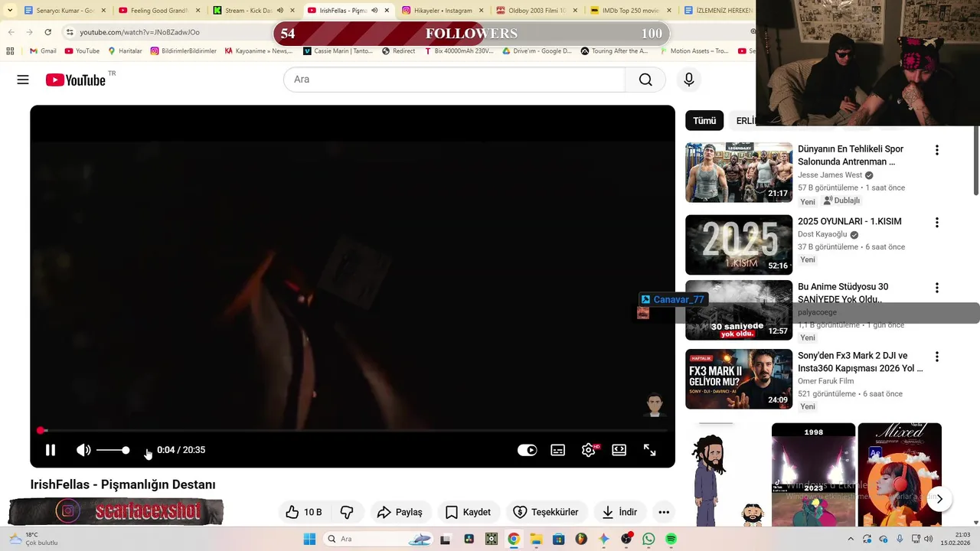Open the 1998 Shorts thumbnail

tap(813, 474)
